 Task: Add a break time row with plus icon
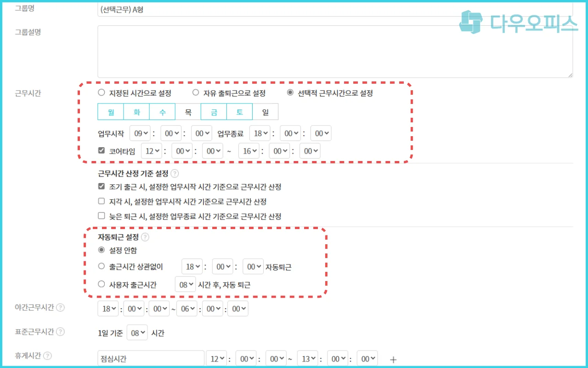pyautogui.click(x=393, y=359)
